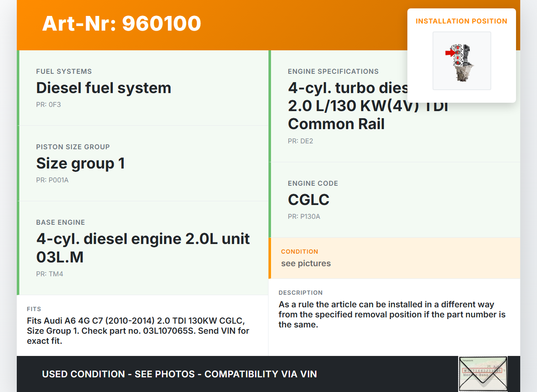The image size is (537, 392).
Task: Click the PR: 0F3 code
Action: [48, 104]
